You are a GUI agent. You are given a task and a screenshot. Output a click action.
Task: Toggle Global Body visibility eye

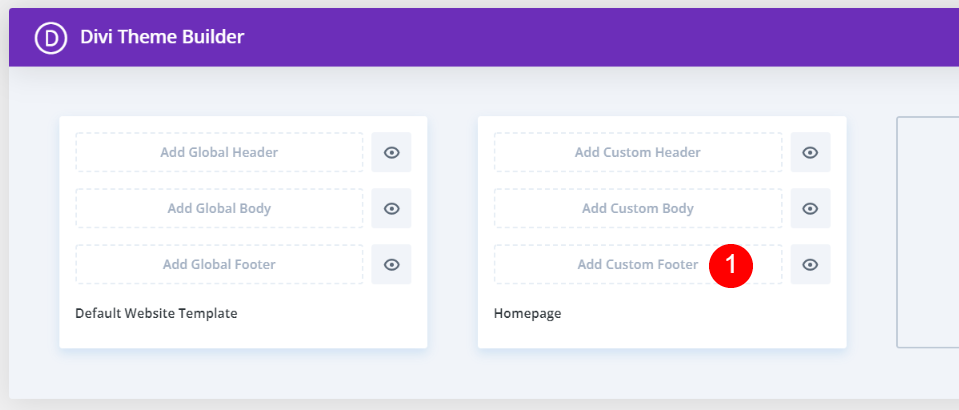click(391, 209)
